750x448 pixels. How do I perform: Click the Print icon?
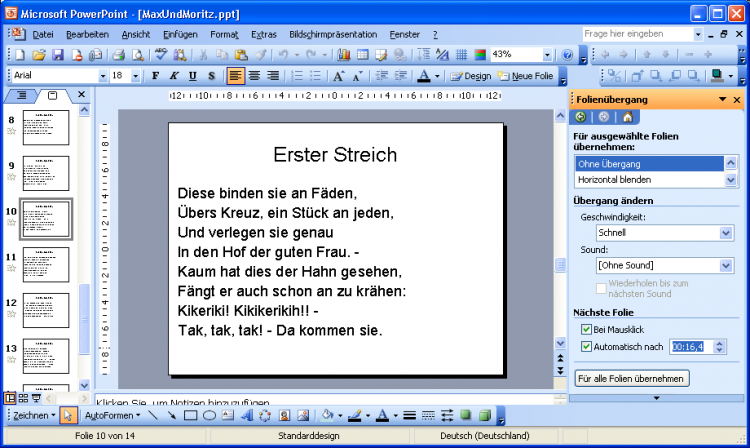(119, 55)
